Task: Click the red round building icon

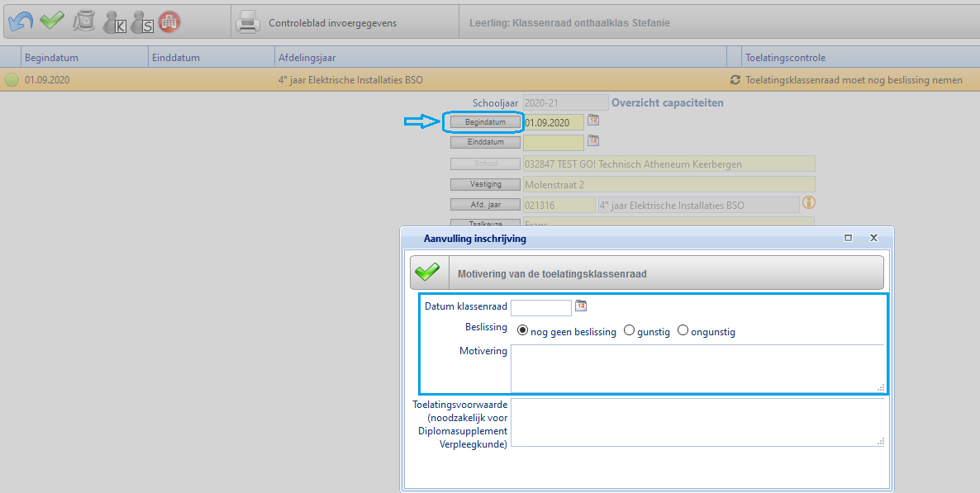Action: (169, 22)
